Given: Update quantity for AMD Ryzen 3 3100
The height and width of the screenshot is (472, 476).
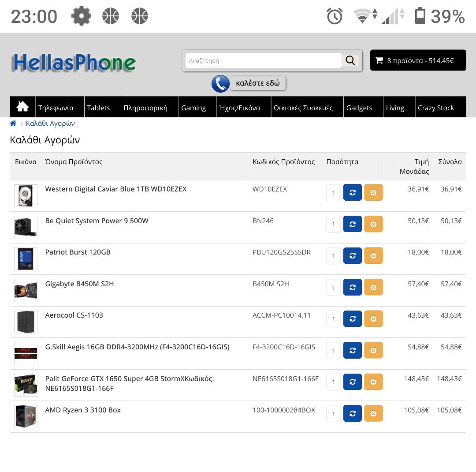Looking at the screenshot, I should [x=353, y=413].
